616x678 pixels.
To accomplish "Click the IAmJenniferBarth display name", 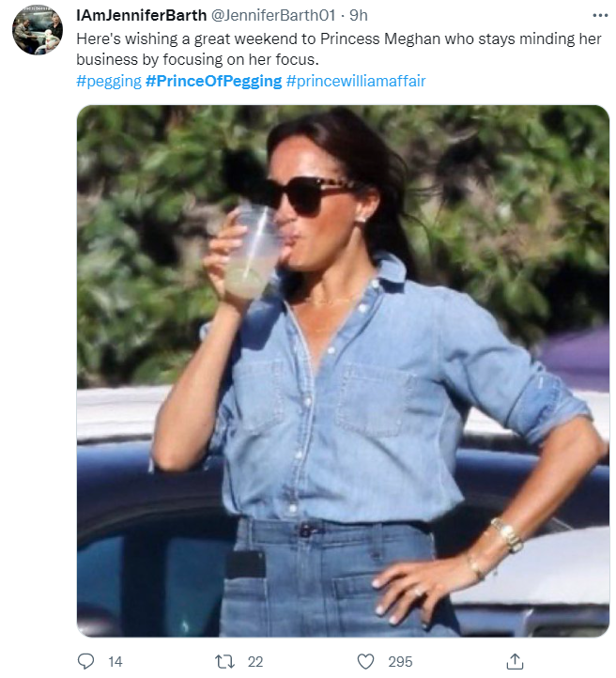I will (x=142, y=17).
